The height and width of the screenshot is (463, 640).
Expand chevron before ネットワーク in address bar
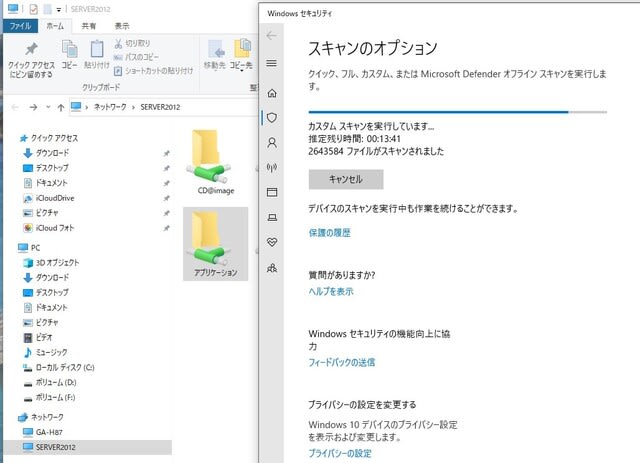pos(87,107)
